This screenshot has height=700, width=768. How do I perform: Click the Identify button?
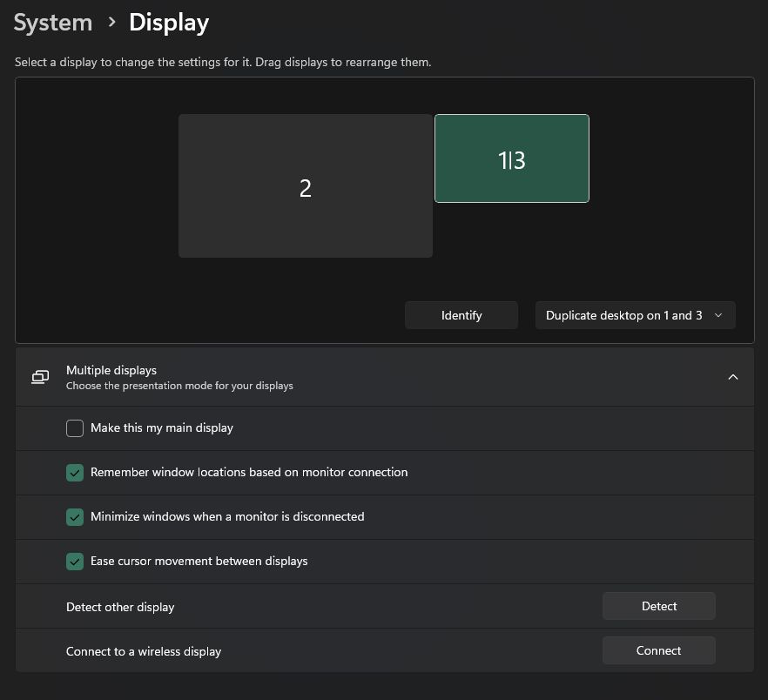(x=461, y=315)
